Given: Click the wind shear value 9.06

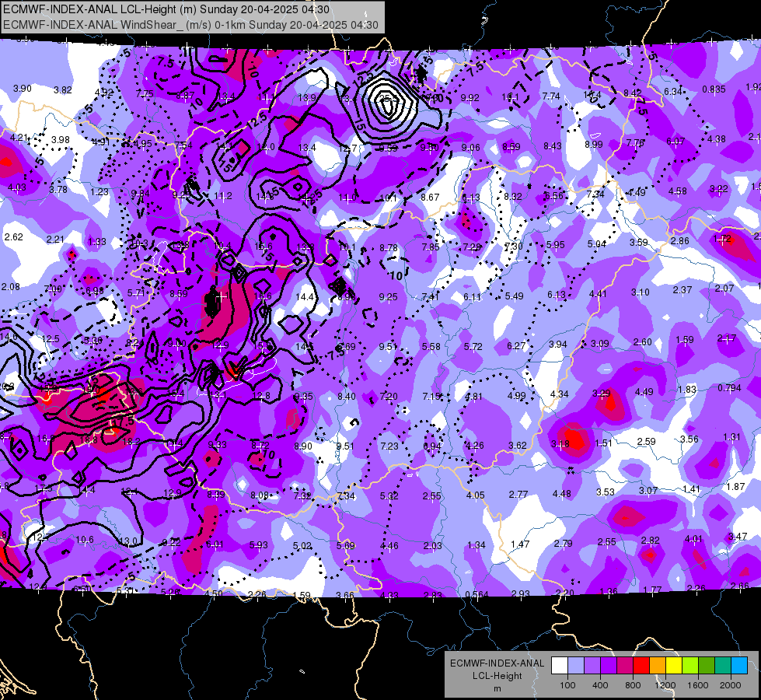Looking at the screenshot, I should (471, 147).
